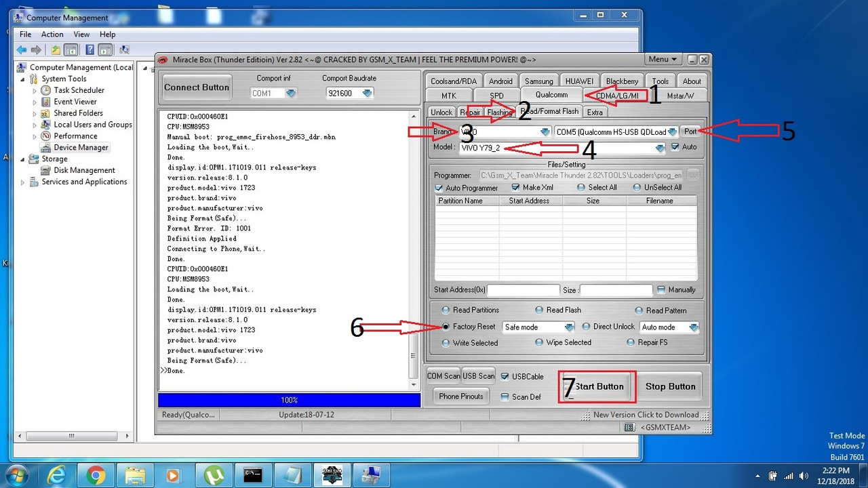Viewport: 868px width, 488px height.
Task: Switch to the GSM X Team Miracle Box taskbar icon
Action: [332, 476]
